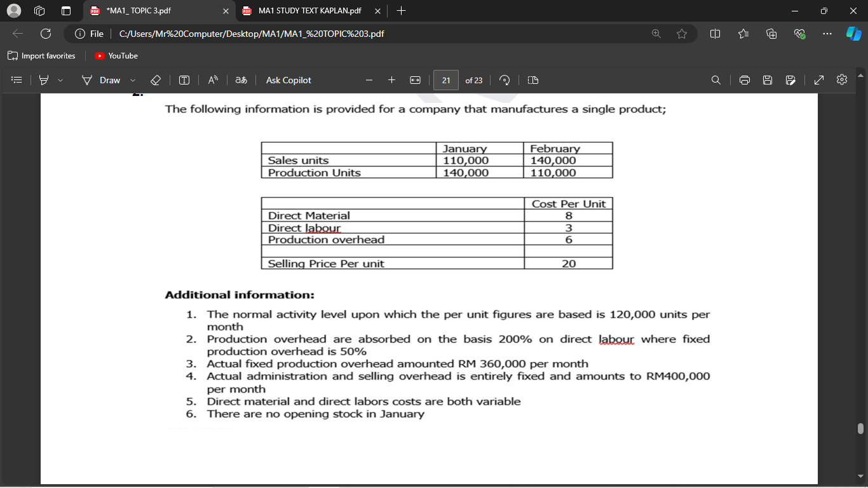This screenshot has height=488, width=868.
Task: Open the YouTube bookmark
Action: (x=116, y=56)
